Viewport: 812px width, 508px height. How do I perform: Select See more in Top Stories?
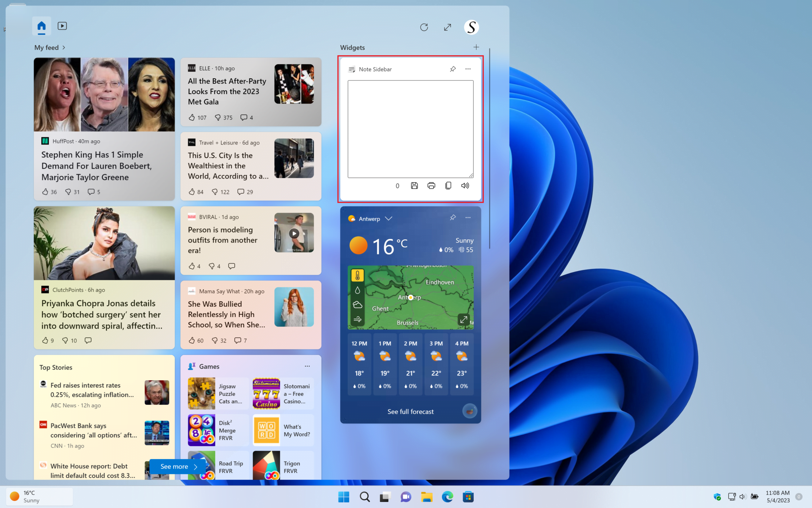coord(177,466)
